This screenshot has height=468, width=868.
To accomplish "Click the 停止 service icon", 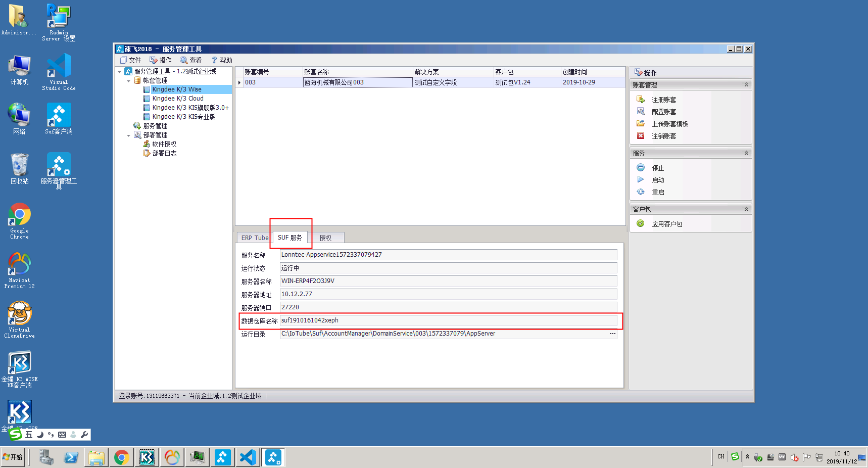I will (x=641, y=168).
